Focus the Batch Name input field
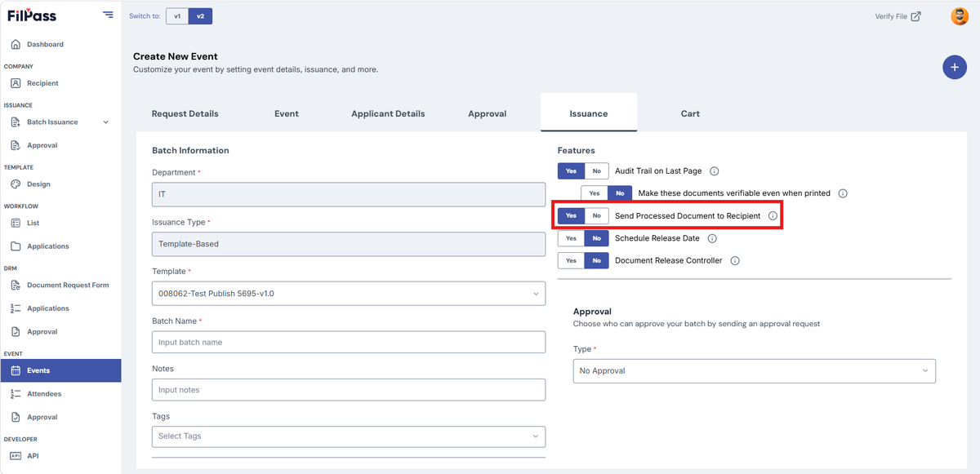Image resolution: width=980 pixels, height=474 pixels. click(x=349, y=342)
